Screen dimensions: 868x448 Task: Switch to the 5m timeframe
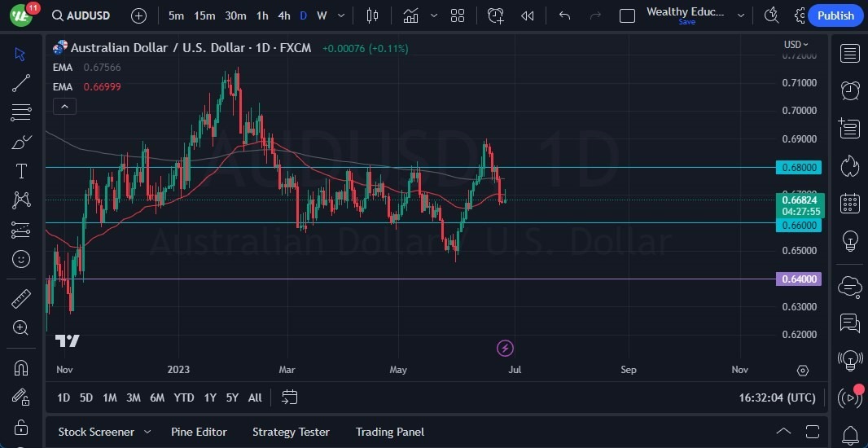[x=176, y=16]
